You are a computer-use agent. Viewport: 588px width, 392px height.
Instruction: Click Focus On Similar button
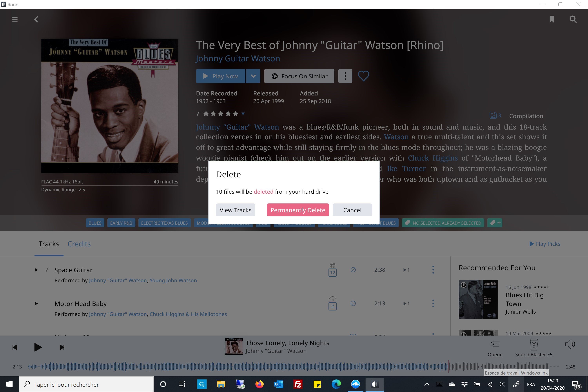click(299, 76)
